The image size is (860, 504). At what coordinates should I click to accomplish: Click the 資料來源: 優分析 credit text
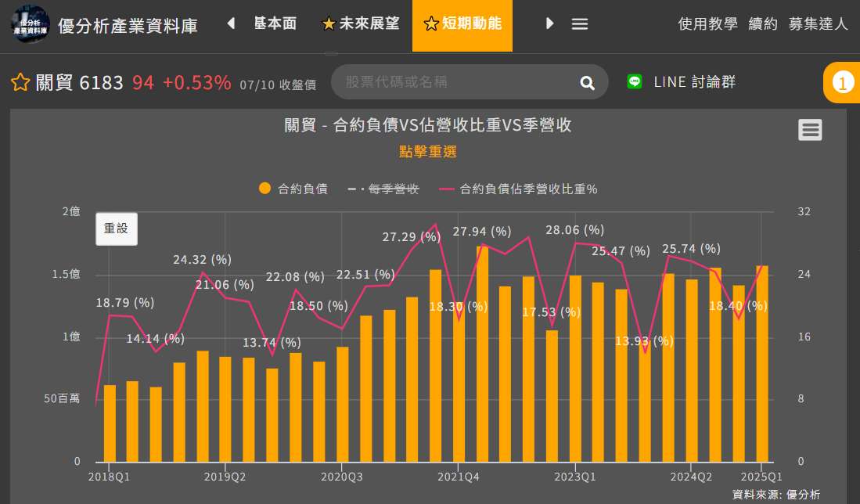[776, 494]
